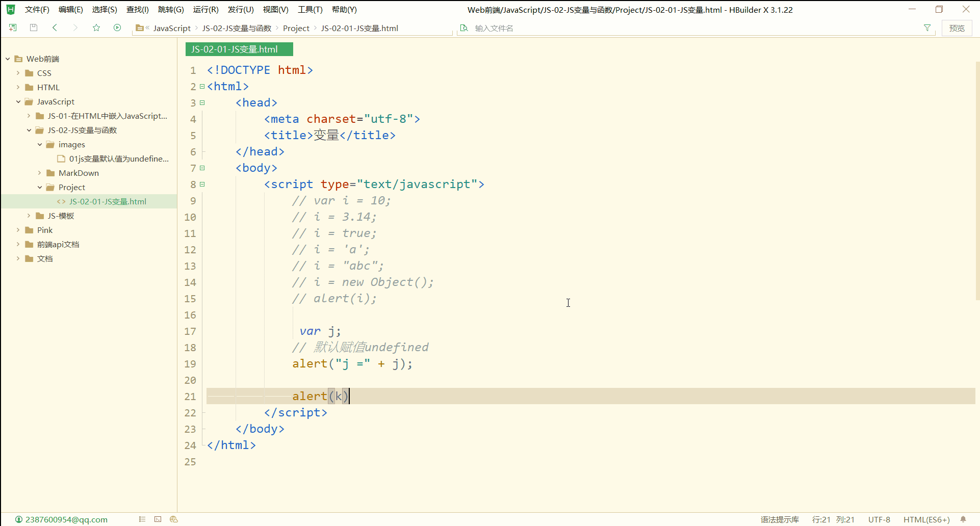Expand the CSS folder in the sidebar

point(18,73)
